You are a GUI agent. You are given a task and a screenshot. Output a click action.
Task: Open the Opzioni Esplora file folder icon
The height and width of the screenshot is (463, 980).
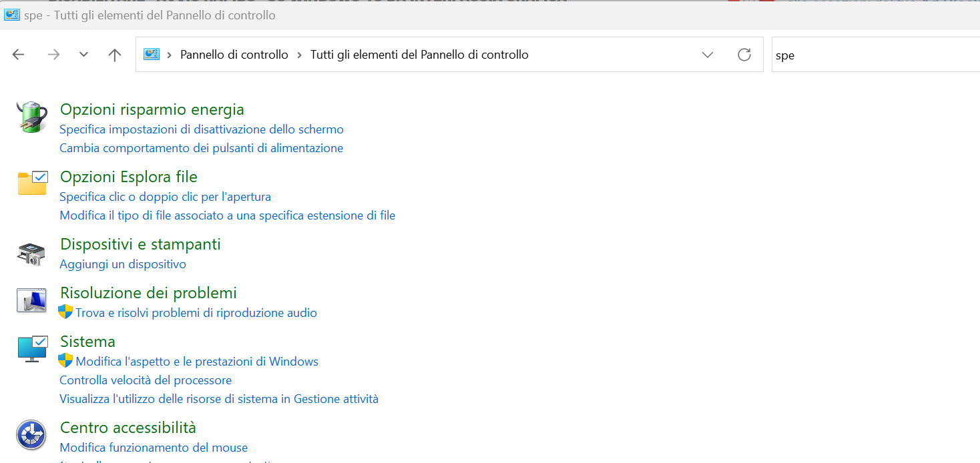tap(33, 183)
